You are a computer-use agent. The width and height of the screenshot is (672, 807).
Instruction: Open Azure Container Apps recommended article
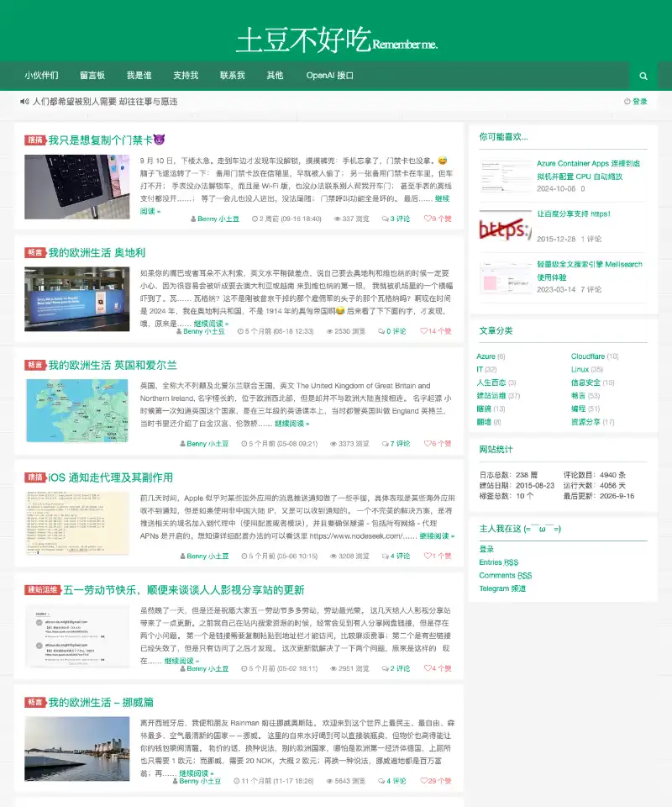[588, 170]
